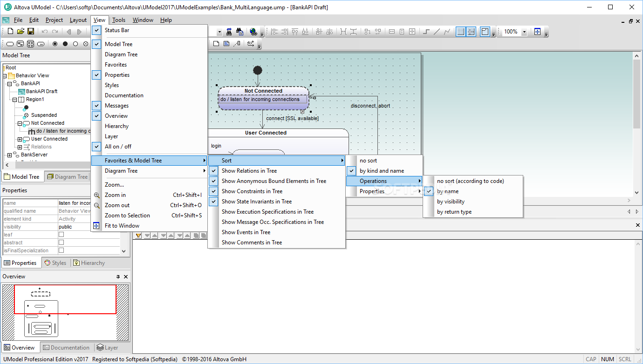This screenshot has height=364, width=643.
Task: Pin the Overview panel
Action: pyautogui.click(x=118, y=276)
